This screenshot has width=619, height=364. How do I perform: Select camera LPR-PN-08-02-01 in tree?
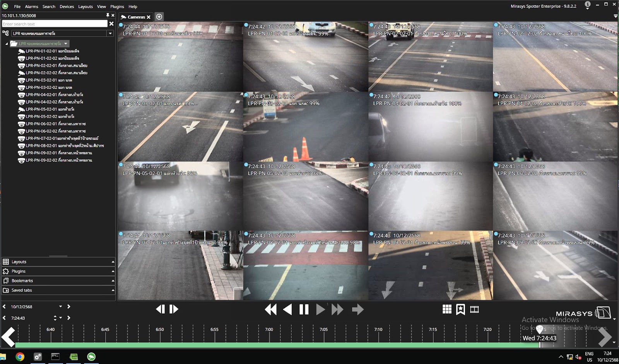61,146
